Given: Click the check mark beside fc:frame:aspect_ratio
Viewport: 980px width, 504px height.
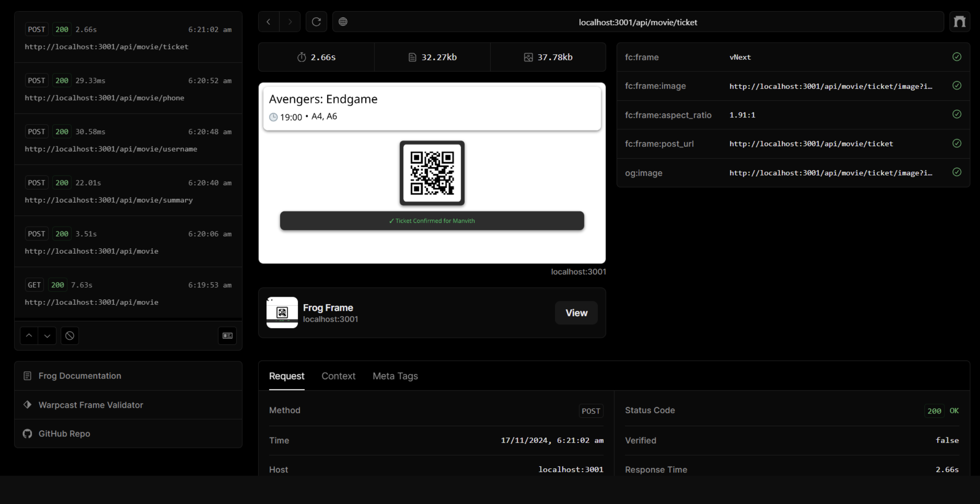Looking at the screenshot, I should point(957,114).
